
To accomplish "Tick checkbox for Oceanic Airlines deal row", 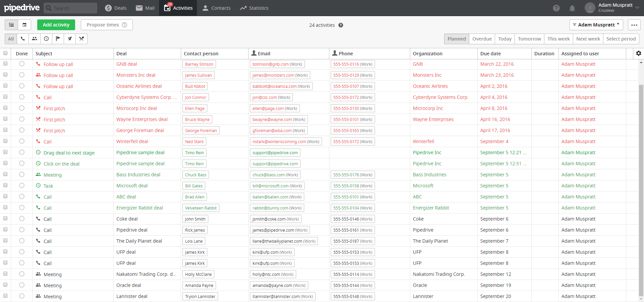I will coord(5,85).
